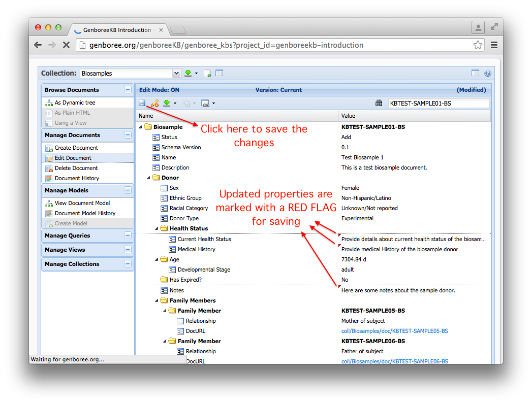Click the new document icon in Collection bar
The height and width of the screenshot is (404, 532).
tap(207, 73)
